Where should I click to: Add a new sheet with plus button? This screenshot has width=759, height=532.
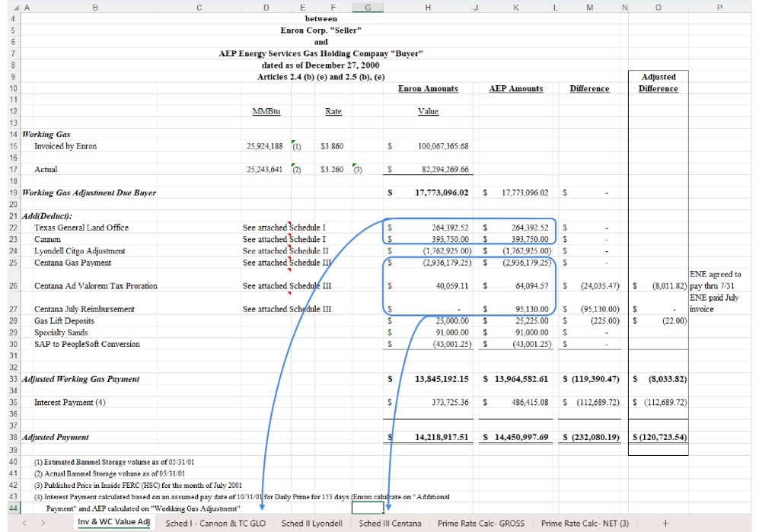click(665, 523)
